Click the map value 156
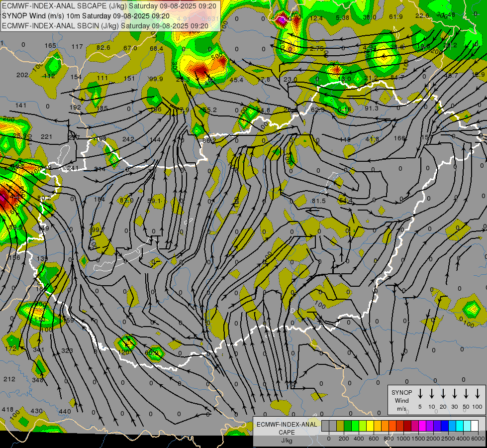487x448 pixels. [14, 257]
